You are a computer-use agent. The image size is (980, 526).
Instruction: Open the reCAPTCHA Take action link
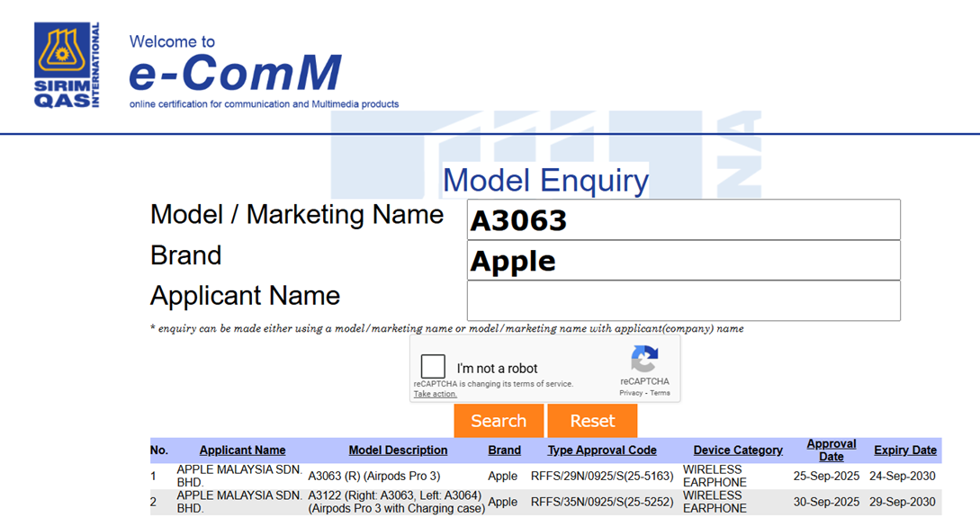pos(435,394)
